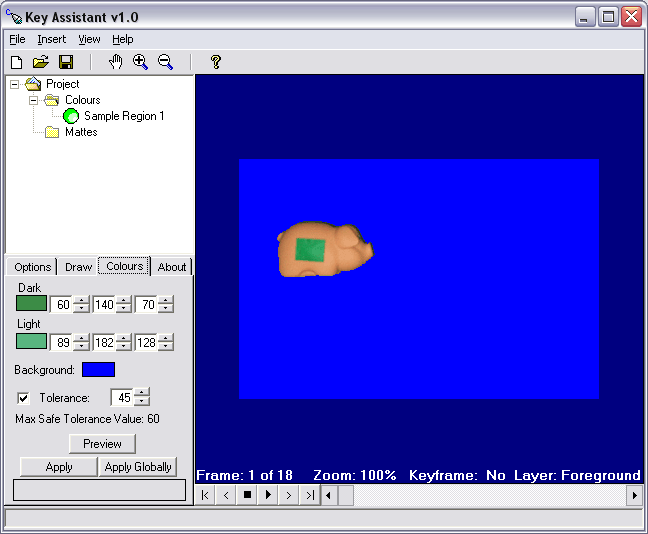Screen dimensions: 648x534
Task: Save the project with floppy disk icon
Action: 66,62
